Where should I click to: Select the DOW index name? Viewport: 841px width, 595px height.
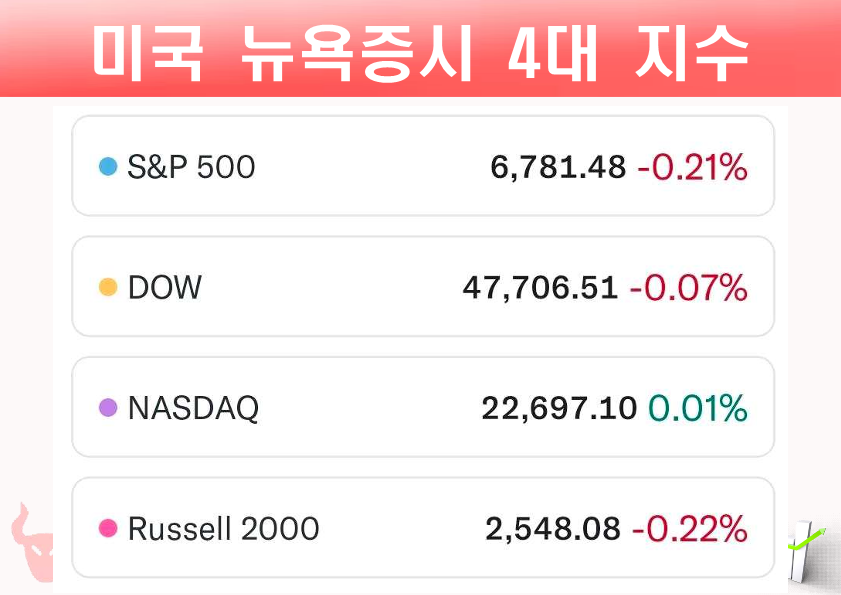click(165, 288)
